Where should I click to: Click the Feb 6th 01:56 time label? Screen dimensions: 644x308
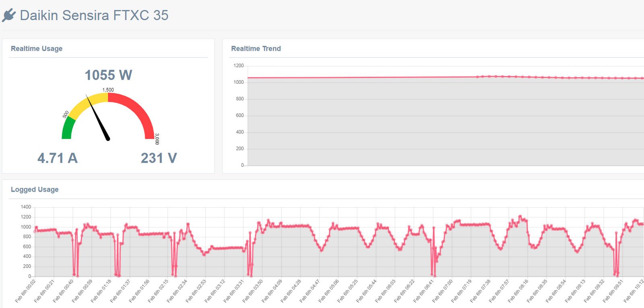pos(139,291)
